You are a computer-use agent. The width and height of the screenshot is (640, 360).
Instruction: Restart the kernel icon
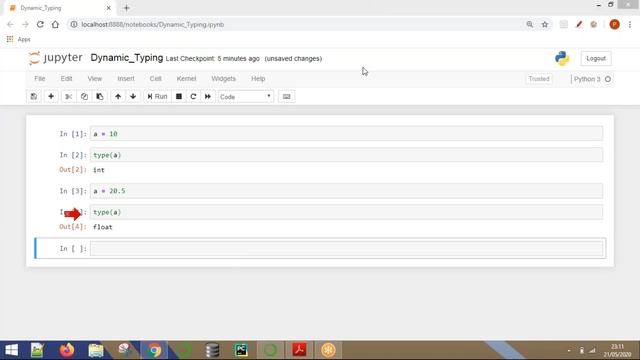coord(193,97)
